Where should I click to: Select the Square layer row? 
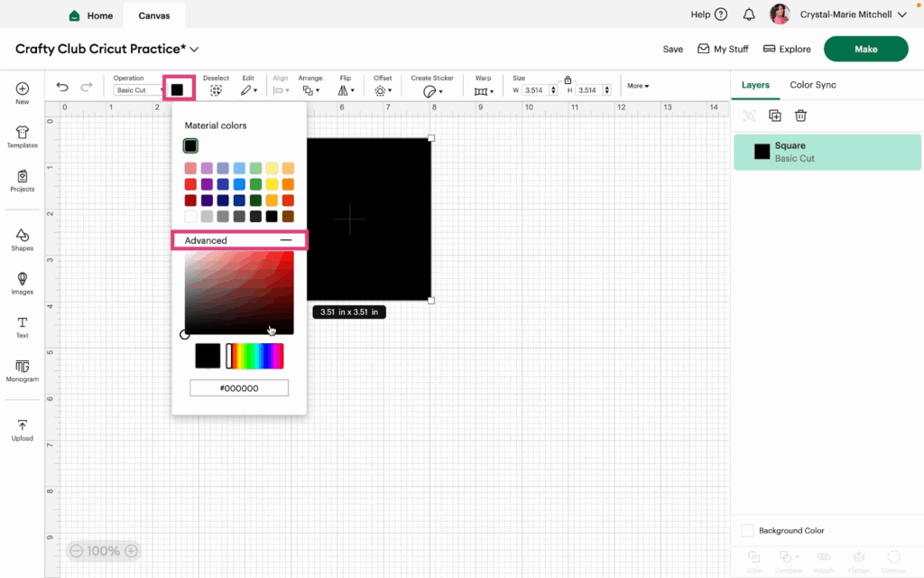[x=827, y=152]
